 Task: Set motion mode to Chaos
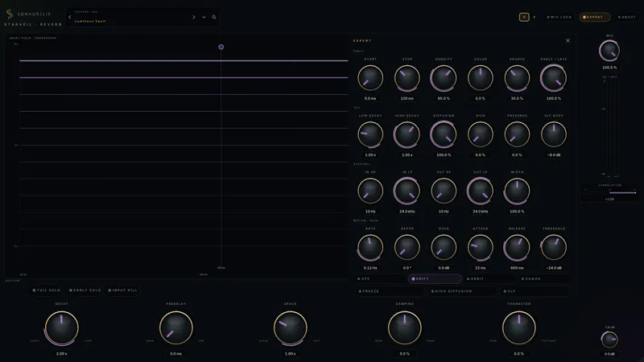tap(544, 278)
